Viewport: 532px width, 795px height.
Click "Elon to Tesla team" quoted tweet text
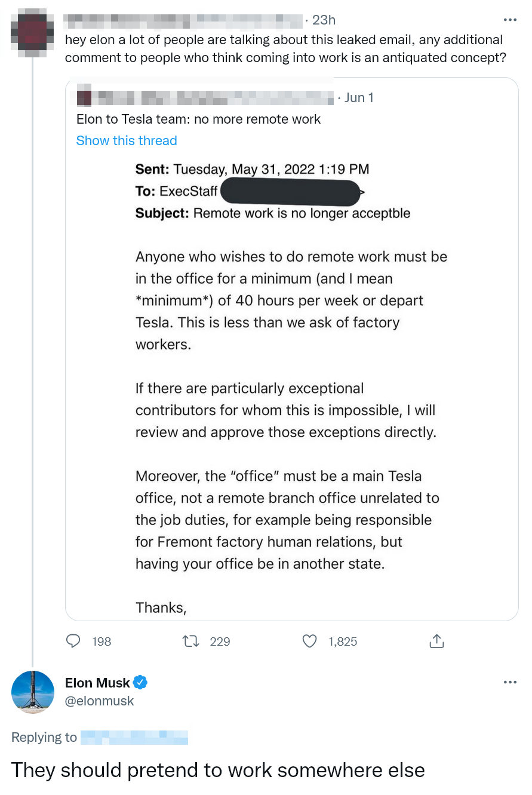click(198, 119)
